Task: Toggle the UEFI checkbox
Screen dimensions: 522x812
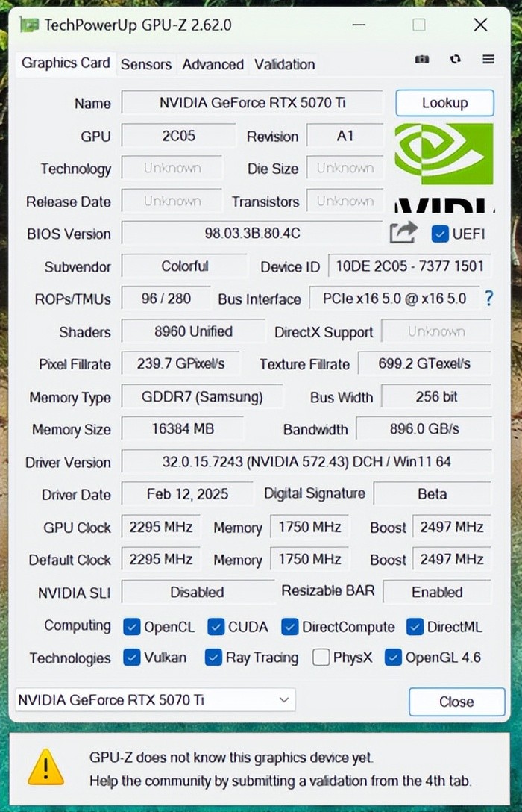Action: [x=440, y=234]
